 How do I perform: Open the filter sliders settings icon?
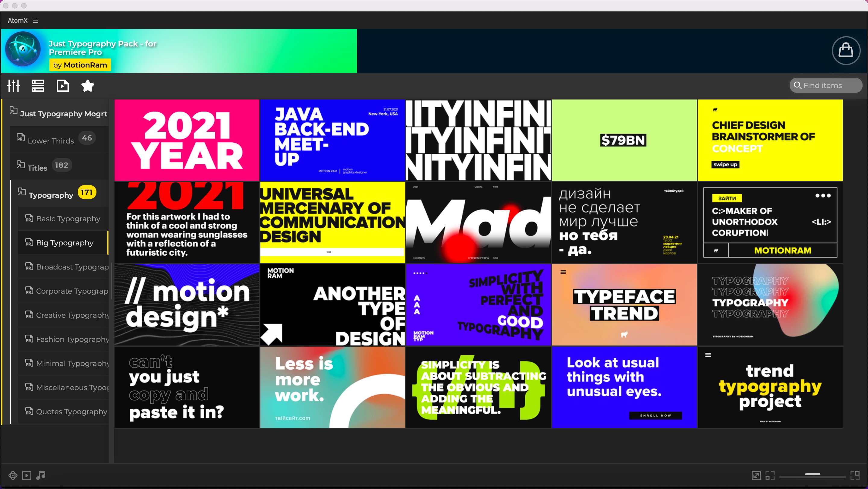tap(14, 86)
